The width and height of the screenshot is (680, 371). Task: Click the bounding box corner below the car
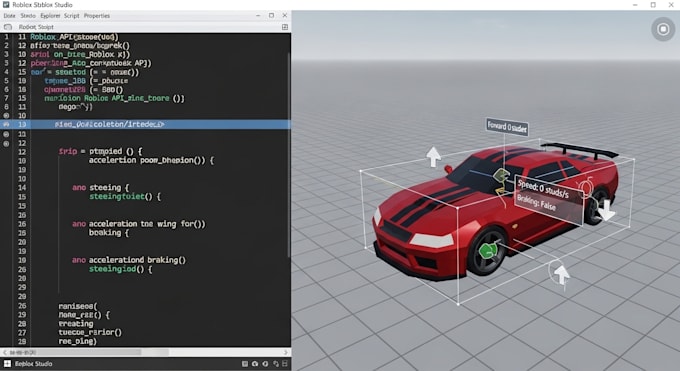458,304
